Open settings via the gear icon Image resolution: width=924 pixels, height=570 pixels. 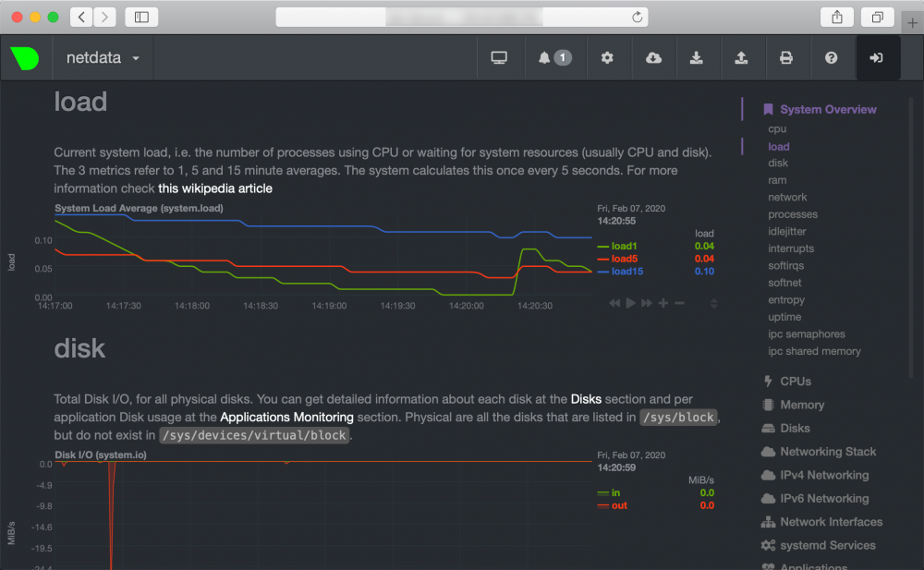click(607, 58)
